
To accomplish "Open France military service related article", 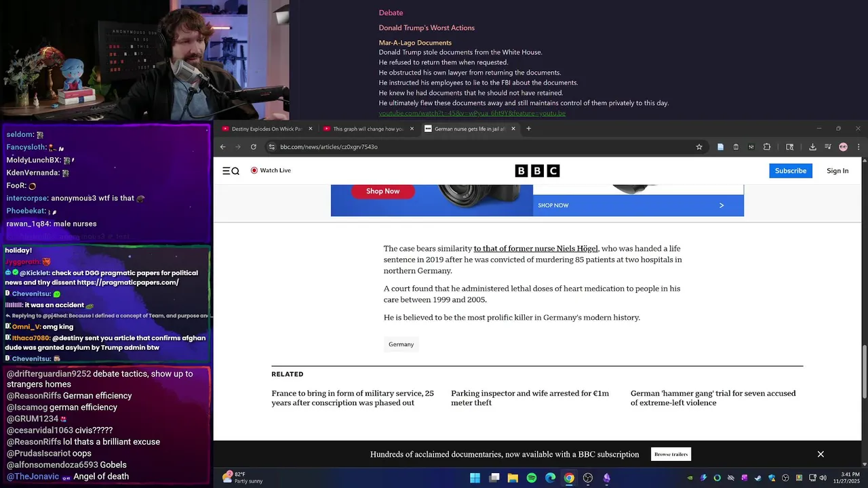I will (353, 398).
